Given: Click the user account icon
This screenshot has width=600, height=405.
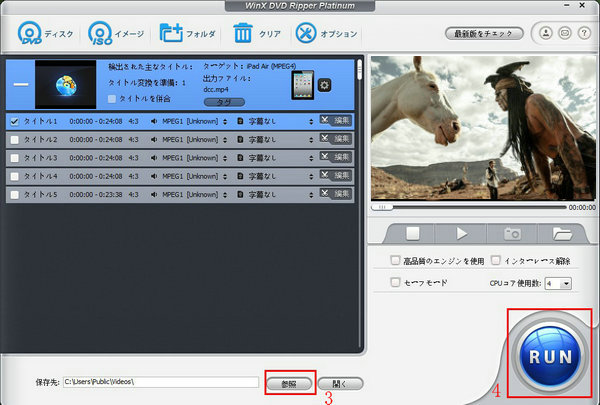Looking at the screenshot, I should (546, 33).
